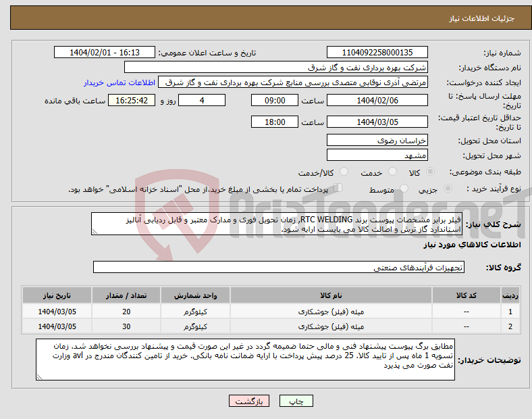532x419 pixels.
Task: Click the شماره نیاز field 1104092258000135
Action: (x=377, y=52)
